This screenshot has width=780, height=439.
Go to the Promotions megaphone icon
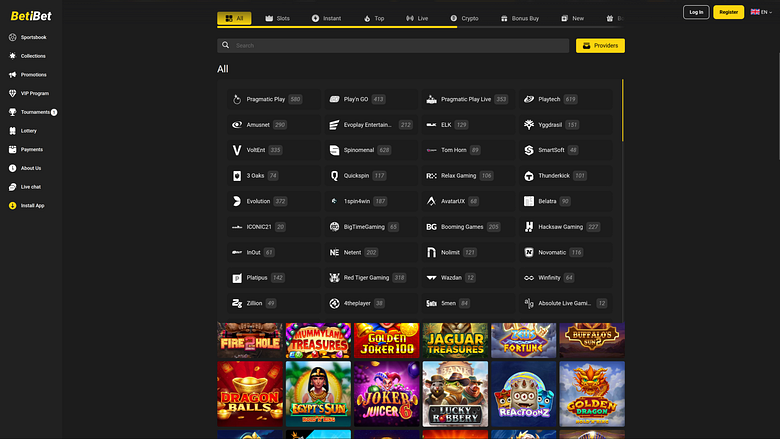coord(12,75)
